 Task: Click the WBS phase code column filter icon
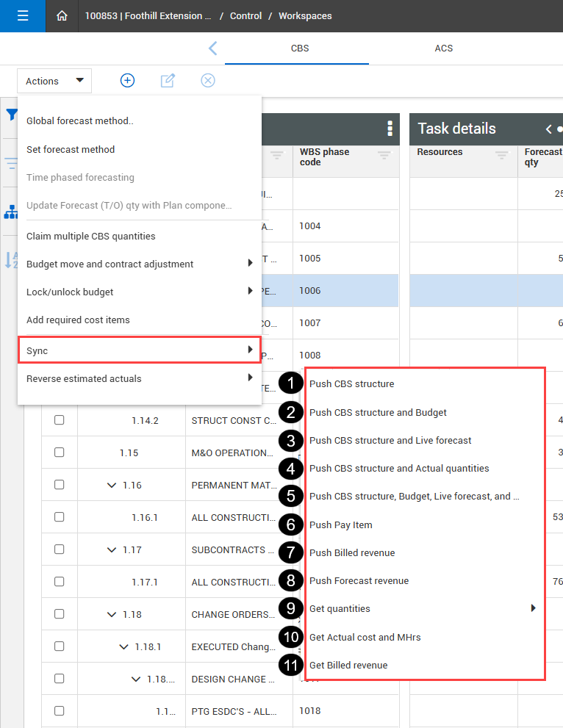(x=384, y=155)
